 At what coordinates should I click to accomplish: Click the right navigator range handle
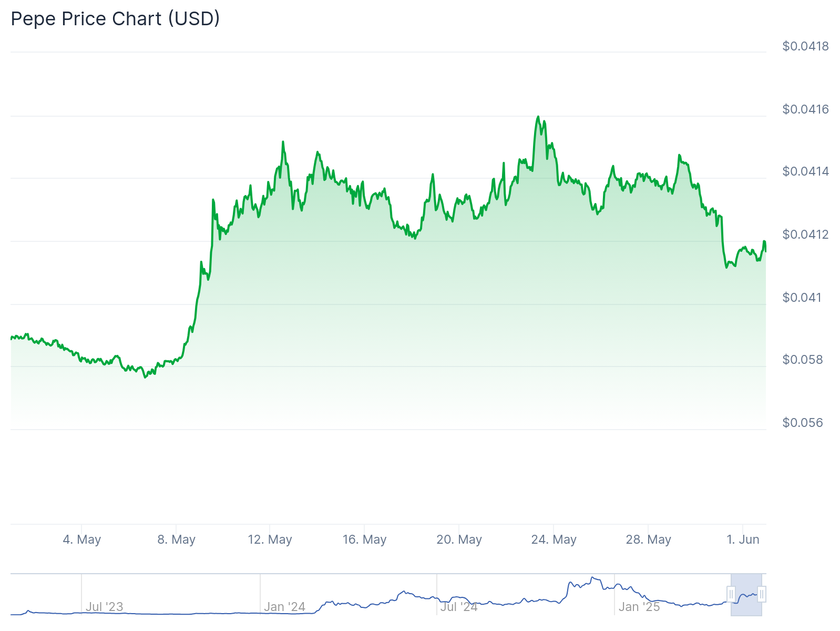coord(762,594)
